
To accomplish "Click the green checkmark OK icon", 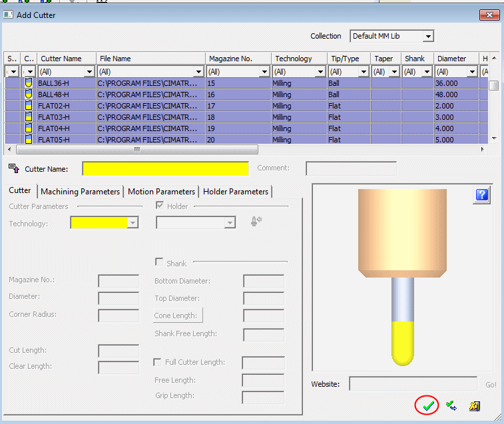I will tap(428, 405).
